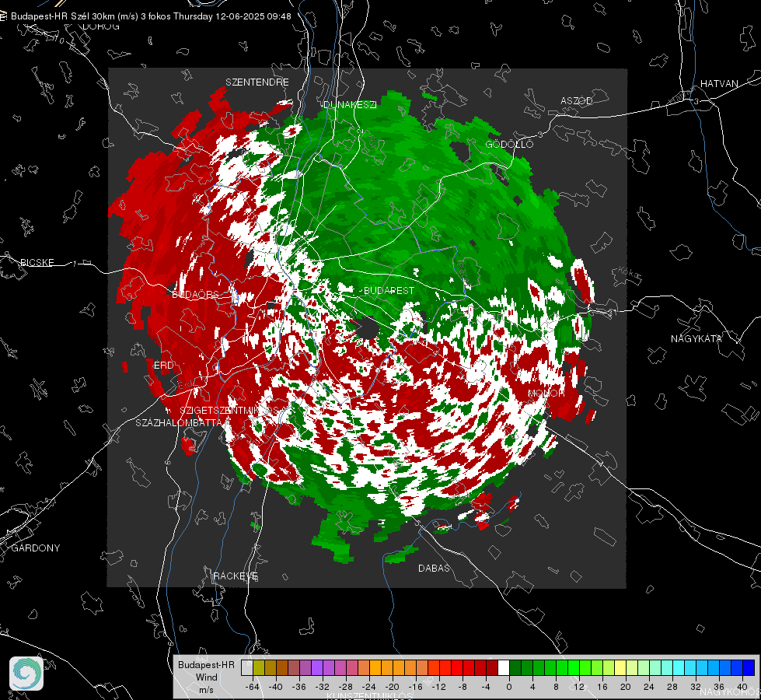Pick the gray first swatch in wind legend

coord(246,668)
